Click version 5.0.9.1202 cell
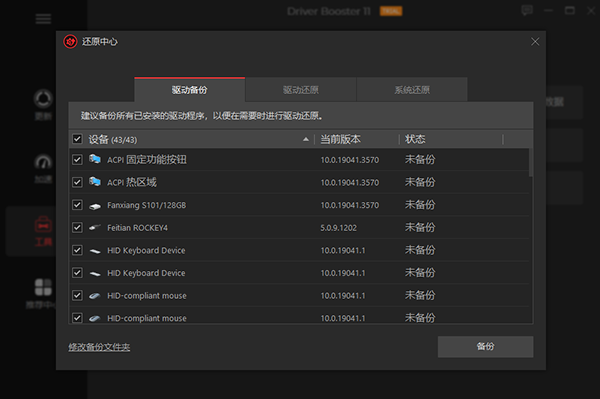This screenshot has height=399, width=600. point(339,228)
